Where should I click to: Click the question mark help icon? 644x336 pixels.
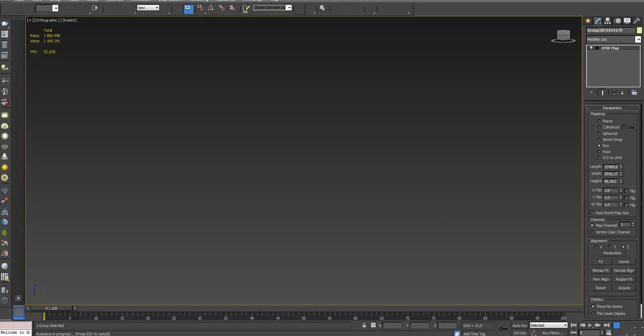pyautogui.click(x=4, y=301)
